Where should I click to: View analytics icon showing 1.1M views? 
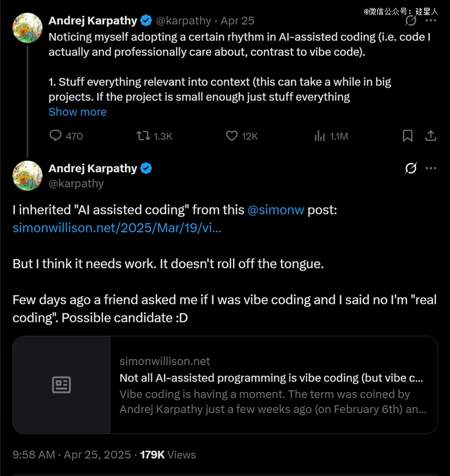click(320, 135)
